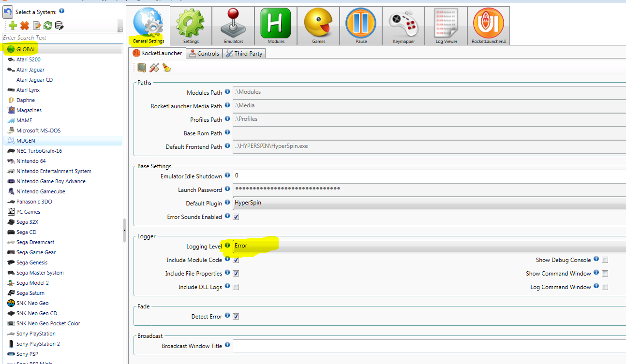Image resolution: width=626 pixels, height=364 pixels.
Task: Click the blue back arrow button
Action: tap(8, 12)
